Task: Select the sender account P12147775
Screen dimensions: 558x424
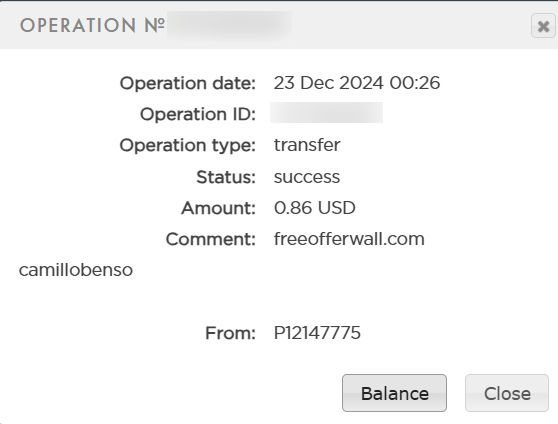Action: pyautogui.click(x=317, y=333)
